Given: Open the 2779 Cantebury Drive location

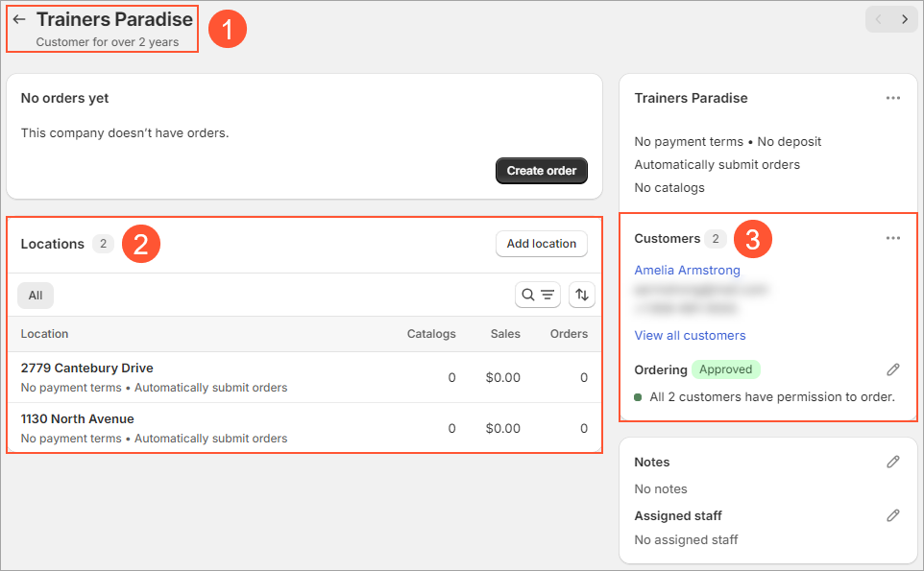Looking at the screenshot, I should [86, 368].
